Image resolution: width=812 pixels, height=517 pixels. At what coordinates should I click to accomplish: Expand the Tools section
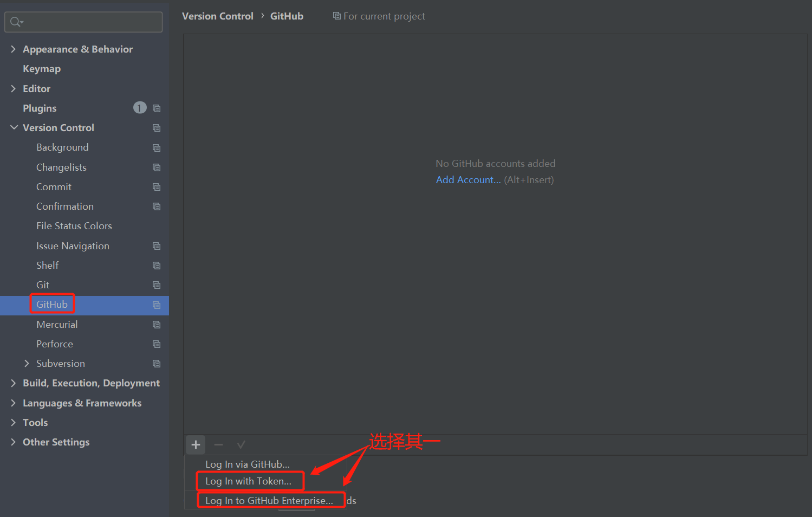(x=14, y=423)
